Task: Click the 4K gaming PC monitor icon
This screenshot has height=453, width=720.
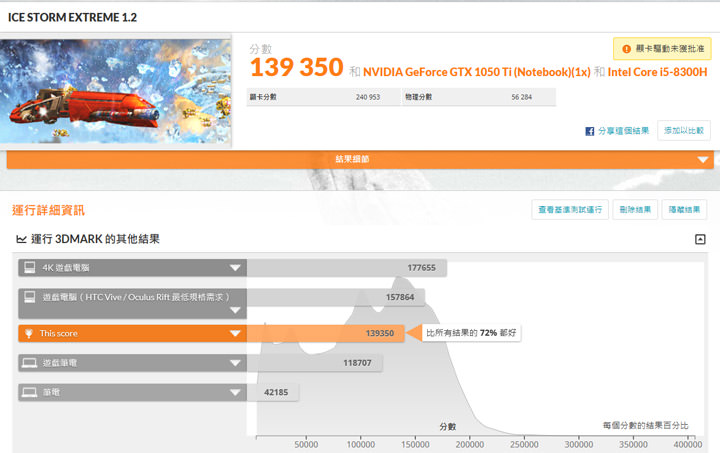Action: [x=29, y=267]
